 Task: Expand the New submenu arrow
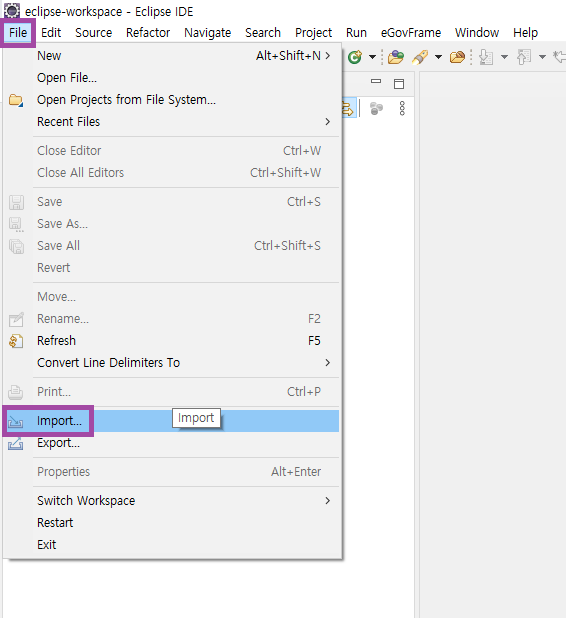(x=328, y=56)
